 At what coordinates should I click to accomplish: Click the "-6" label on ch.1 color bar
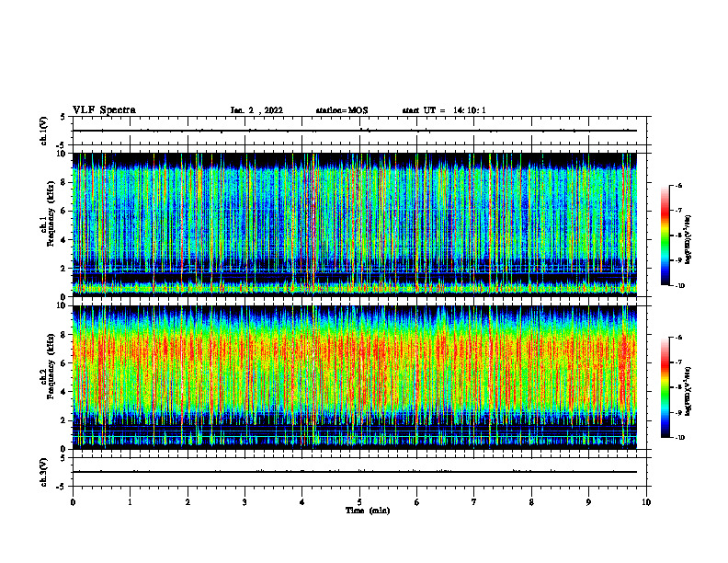[x=678, y=185]
